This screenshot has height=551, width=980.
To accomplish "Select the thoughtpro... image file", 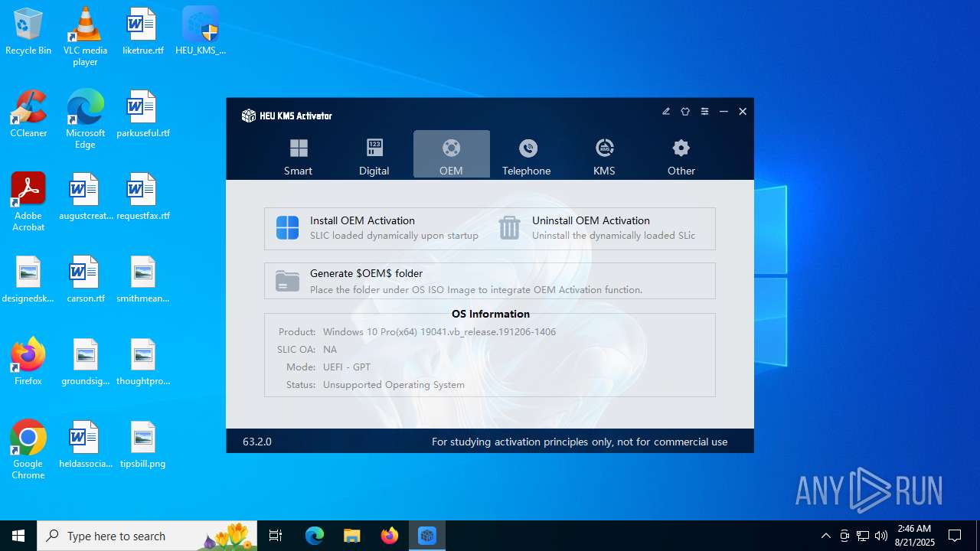I will [x=142, y=363].
